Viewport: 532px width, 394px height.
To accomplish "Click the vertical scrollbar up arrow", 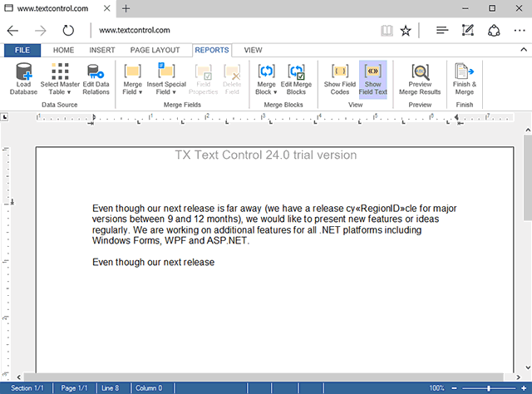I will tap(528, 130).
